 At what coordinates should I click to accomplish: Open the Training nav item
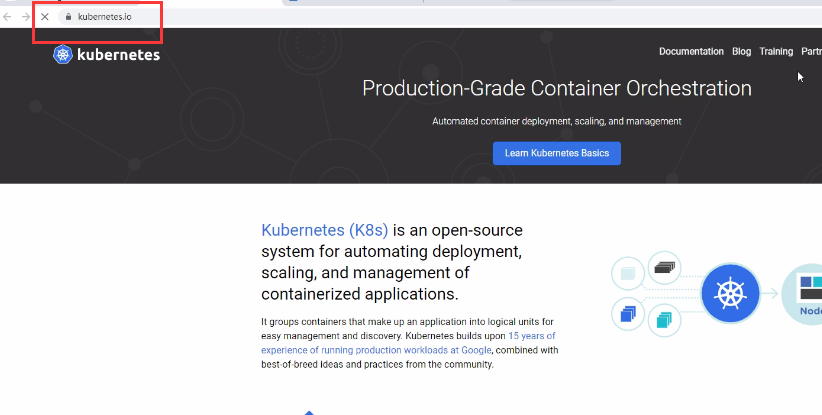click(776, 52)
